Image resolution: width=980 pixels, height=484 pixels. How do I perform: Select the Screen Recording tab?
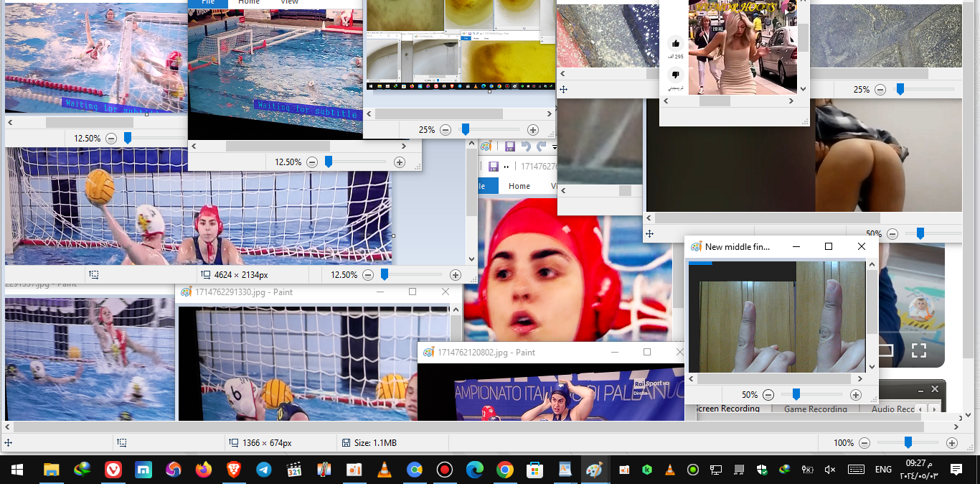coord(727,409)
